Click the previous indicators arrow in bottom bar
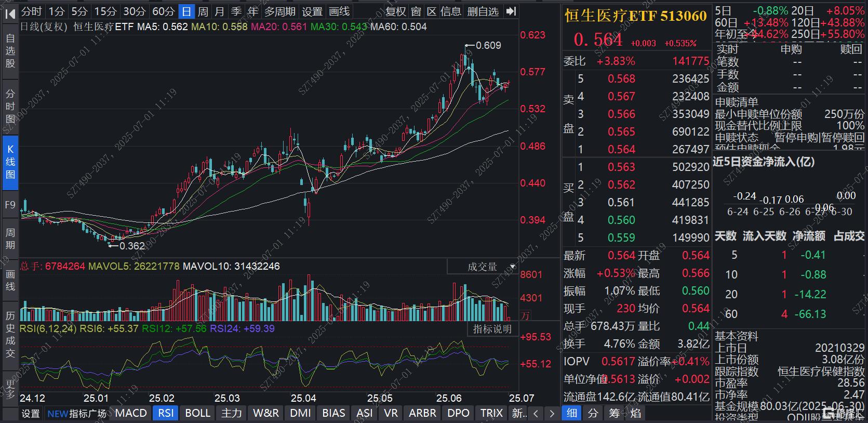 pyautogui.click(x=536, y=414)
